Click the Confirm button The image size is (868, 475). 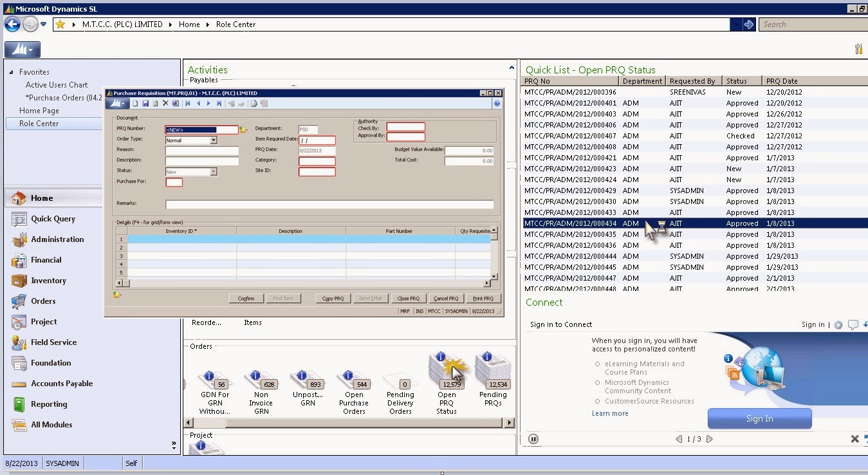[248, 297]
